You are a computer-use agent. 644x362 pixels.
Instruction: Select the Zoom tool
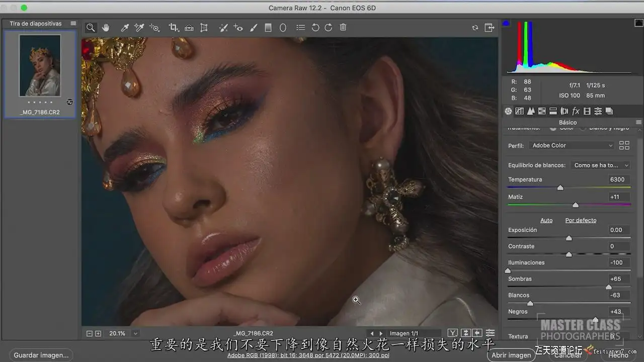pos(91,28)
